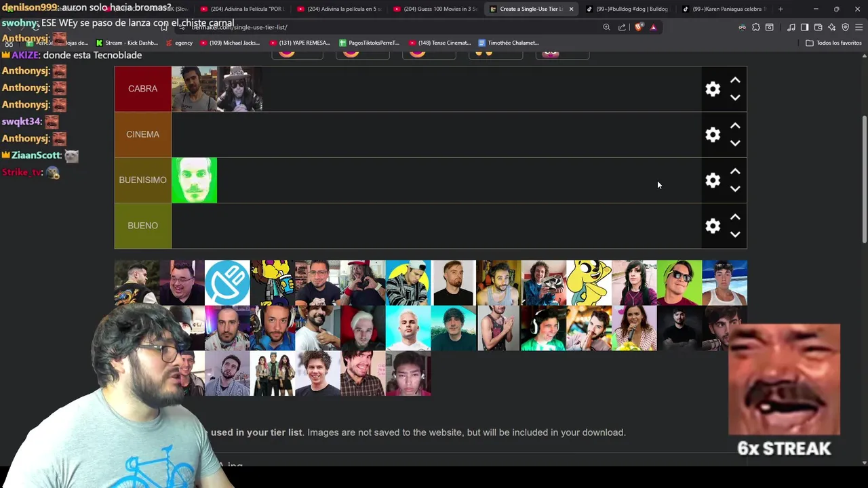
Task: Pick the three-person group photo
Action: [273, 373]
